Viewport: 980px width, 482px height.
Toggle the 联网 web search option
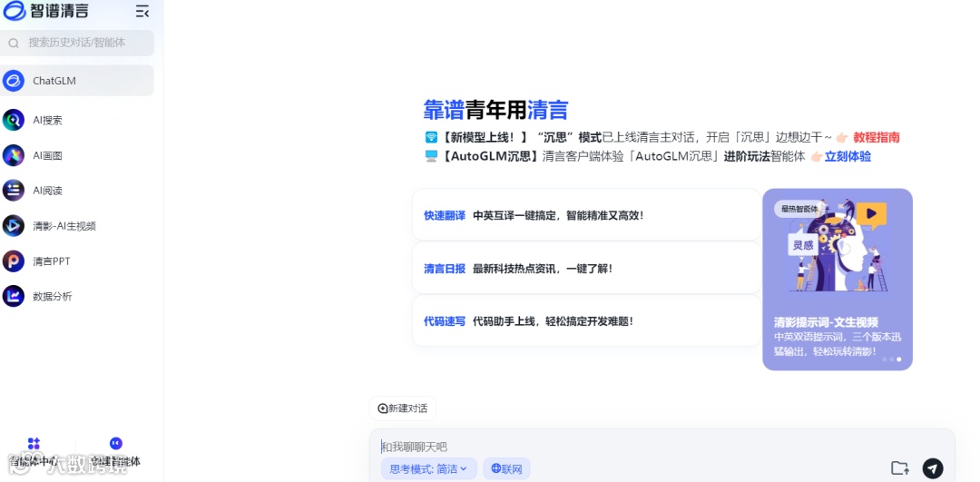(506, 469)
